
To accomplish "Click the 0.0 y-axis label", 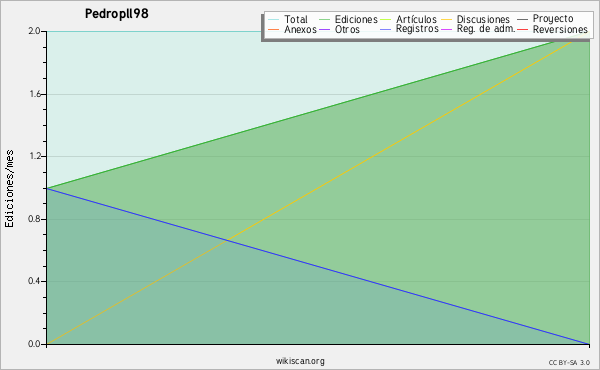I will [34, 344].
